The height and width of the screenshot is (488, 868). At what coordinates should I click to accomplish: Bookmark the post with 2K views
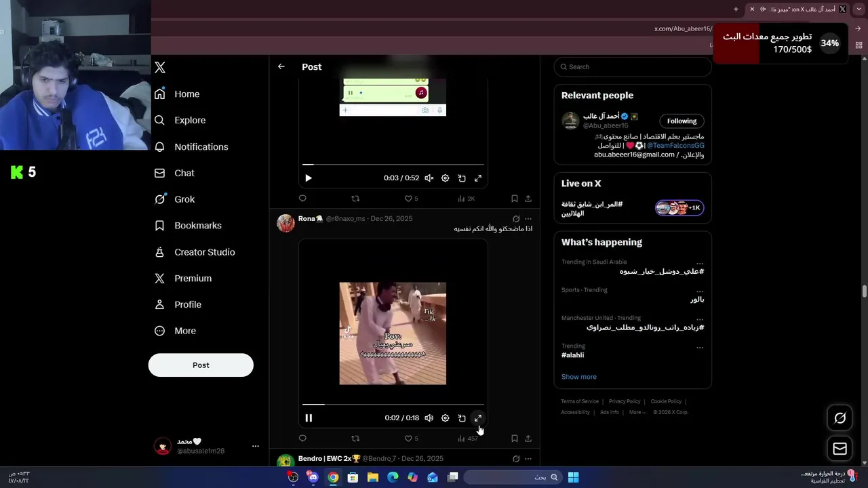pos(514,199)
